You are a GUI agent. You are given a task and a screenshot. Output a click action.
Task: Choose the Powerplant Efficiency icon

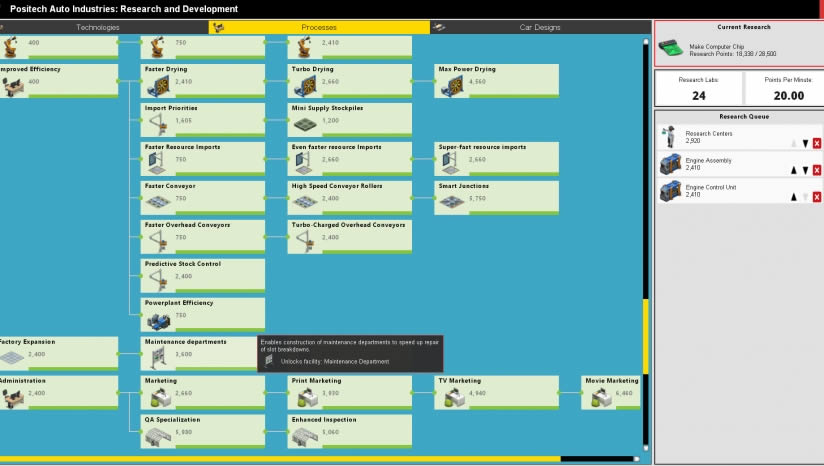156,316
